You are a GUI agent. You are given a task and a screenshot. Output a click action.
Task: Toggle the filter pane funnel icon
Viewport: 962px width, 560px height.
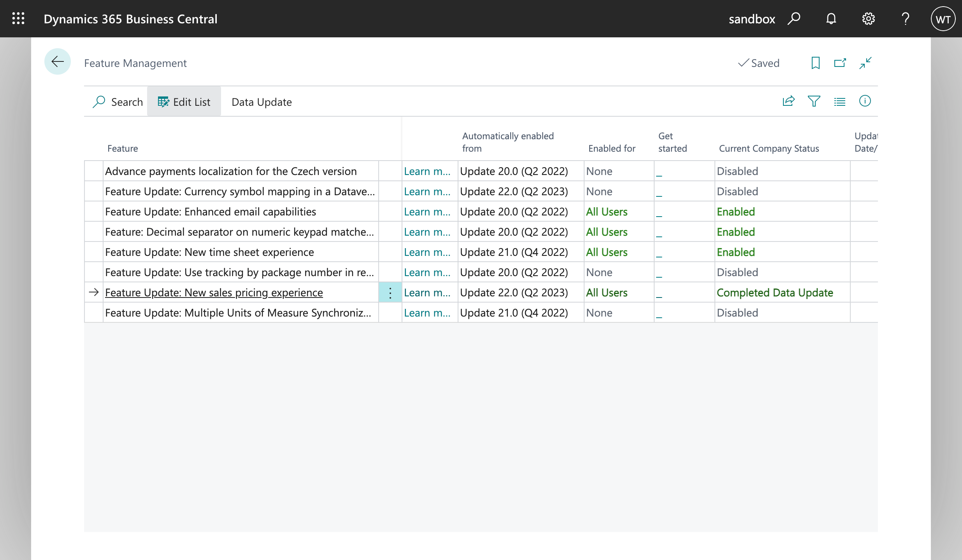click(814, 101)
